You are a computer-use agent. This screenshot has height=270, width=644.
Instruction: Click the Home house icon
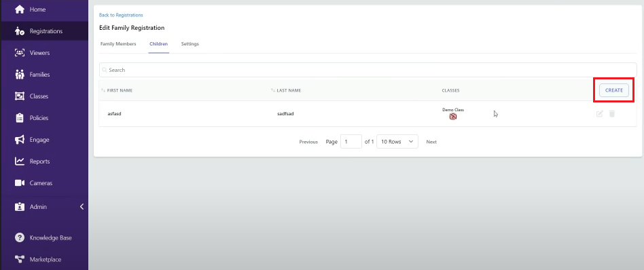20,9
